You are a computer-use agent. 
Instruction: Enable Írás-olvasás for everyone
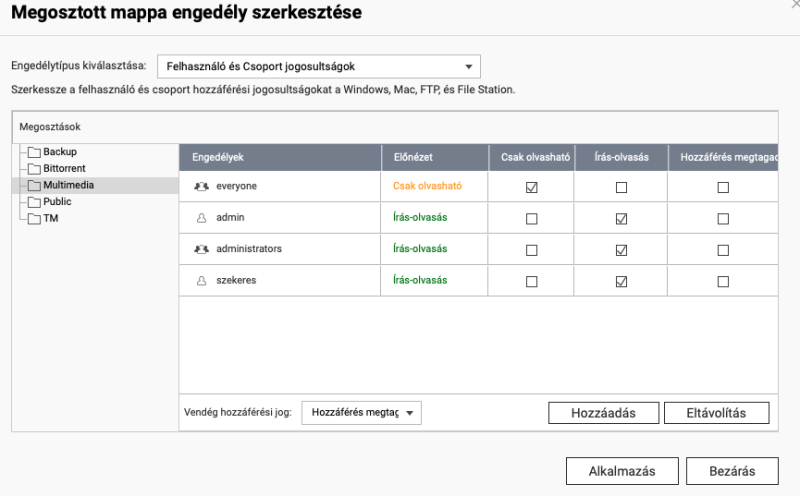[621, 187]
